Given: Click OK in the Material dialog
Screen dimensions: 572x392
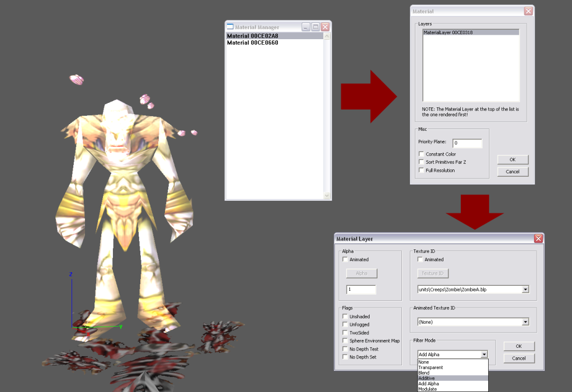Looking at the screenshot, I should tap(513, 159).
